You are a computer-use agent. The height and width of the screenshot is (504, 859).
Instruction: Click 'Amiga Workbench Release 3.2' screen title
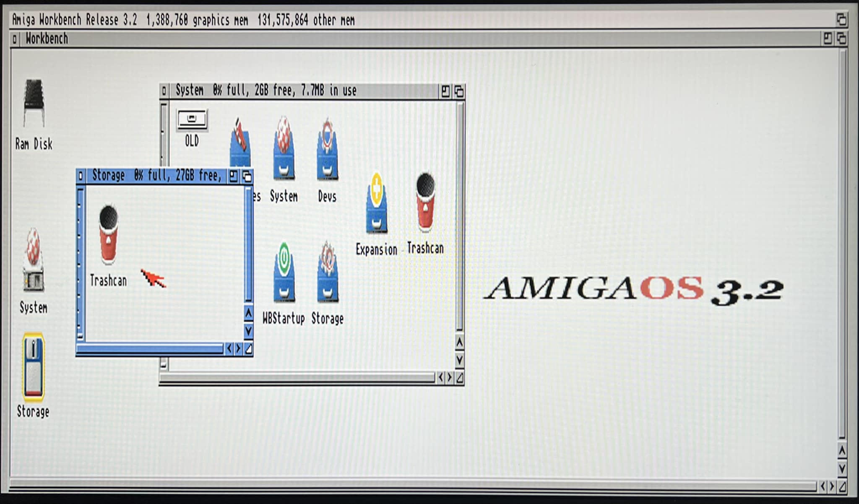pos(74,20)
